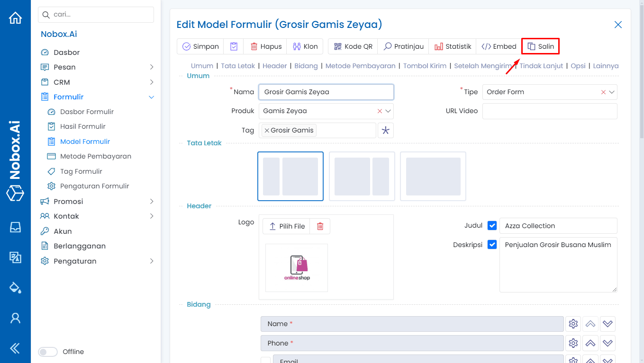Image resolution: width=644 pixels, height=363 pixels.
Task: Open the Pratinjau form preview
Action: coord(403,46)
